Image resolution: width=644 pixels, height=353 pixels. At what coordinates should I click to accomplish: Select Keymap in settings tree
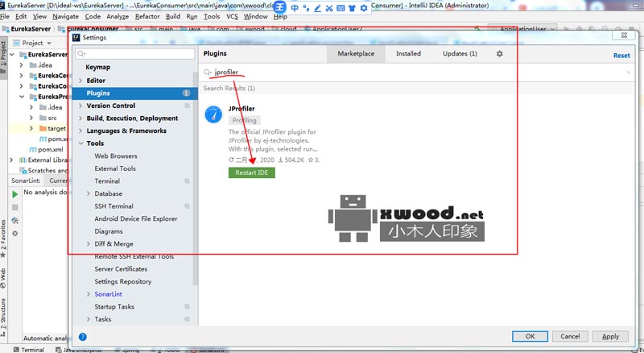coord(97,67)
